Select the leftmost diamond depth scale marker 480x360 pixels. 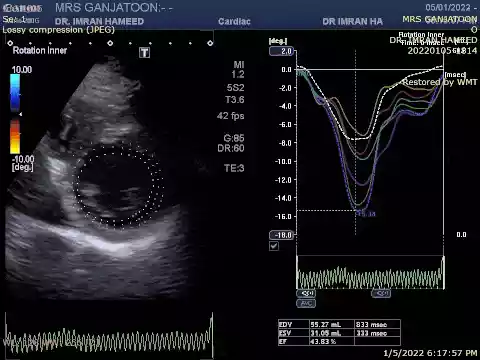(10, 43)
